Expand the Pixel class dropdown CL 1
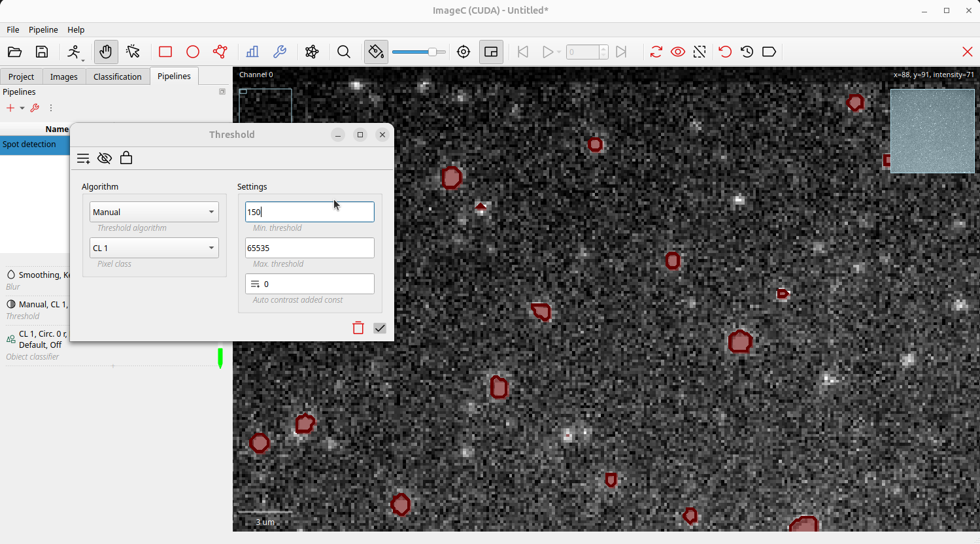This screenshot has width=980, height=544. [154, 248]
